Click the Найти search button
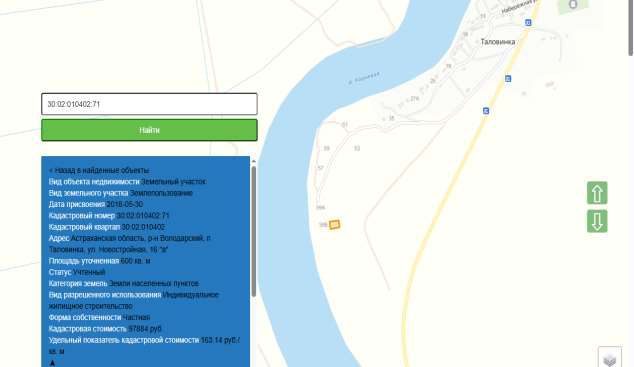The width and height of the screenshot is (634, 367). click(x=149, y=130)
